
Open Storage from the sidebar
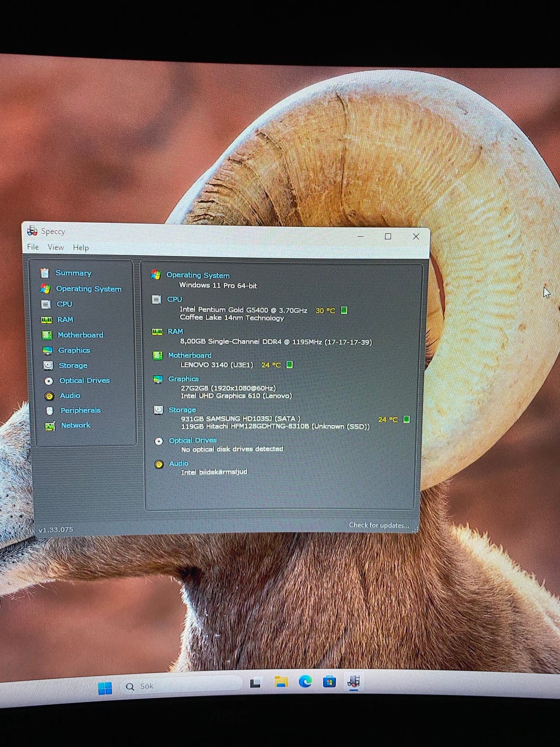[73, 365]
